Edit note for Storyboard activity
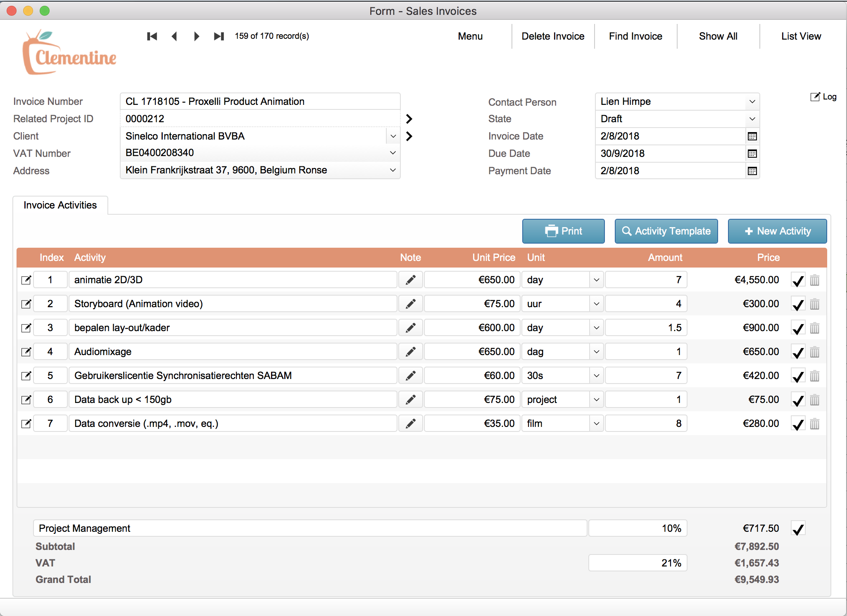Screen dimensions: 847x616 click(x=411, y=304)
